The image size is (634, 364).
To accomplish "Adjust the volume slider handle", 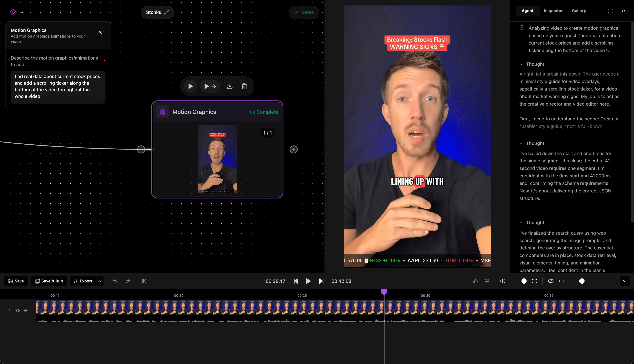I will pyautogui.click(x=524, y=281).
